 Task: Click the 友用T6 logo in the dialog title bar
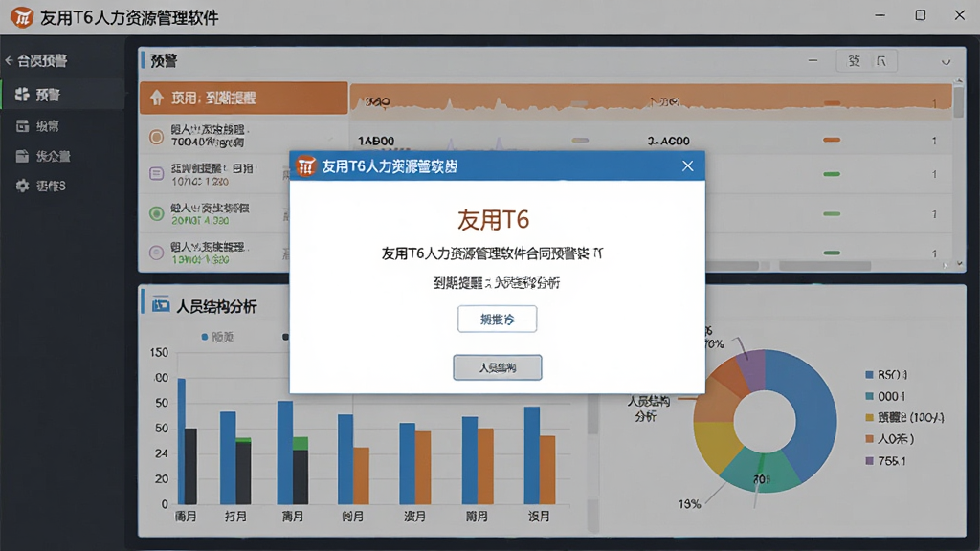pyautogui.click(x=305, y=166)
